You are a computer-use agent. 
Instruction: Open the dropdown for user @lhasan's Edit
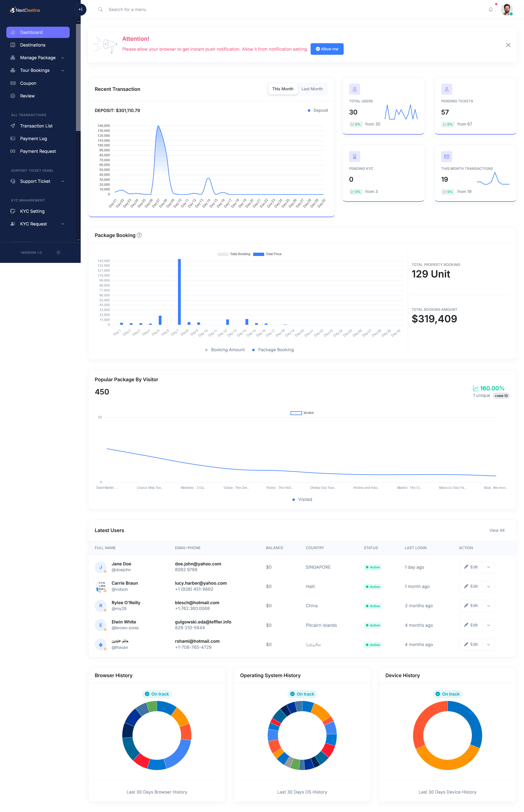(x=488, y=644)
